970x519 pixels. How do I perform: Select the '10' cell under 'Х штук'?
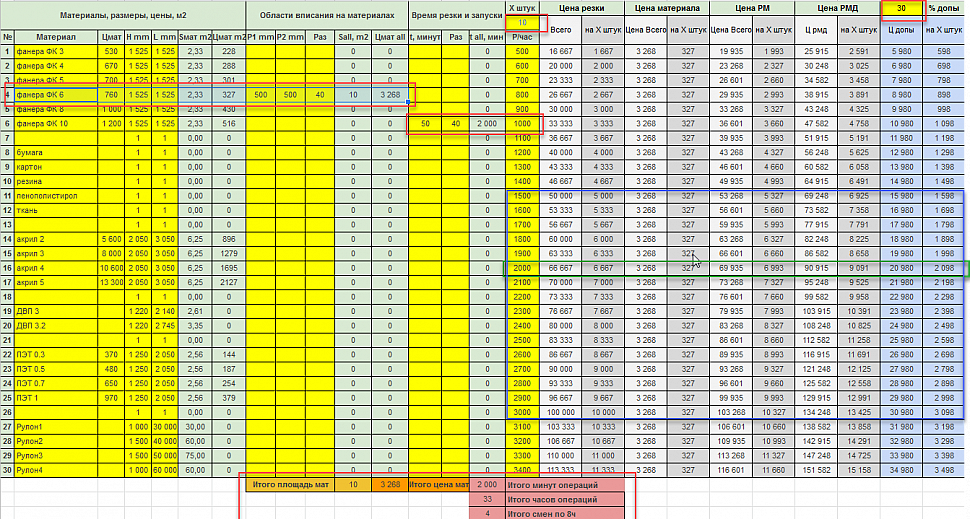point(522,23)
